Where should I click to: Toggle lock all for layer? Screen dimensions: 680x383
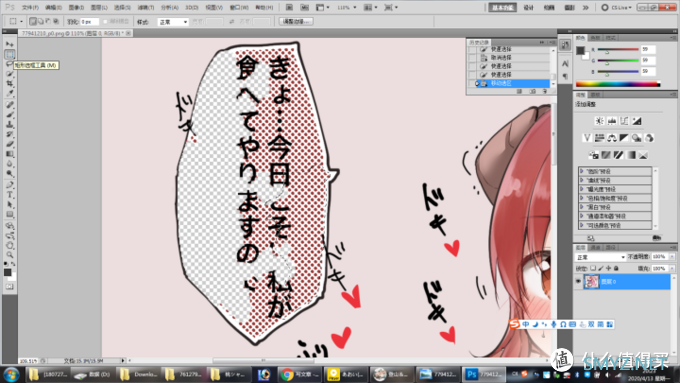pos(616,268)
